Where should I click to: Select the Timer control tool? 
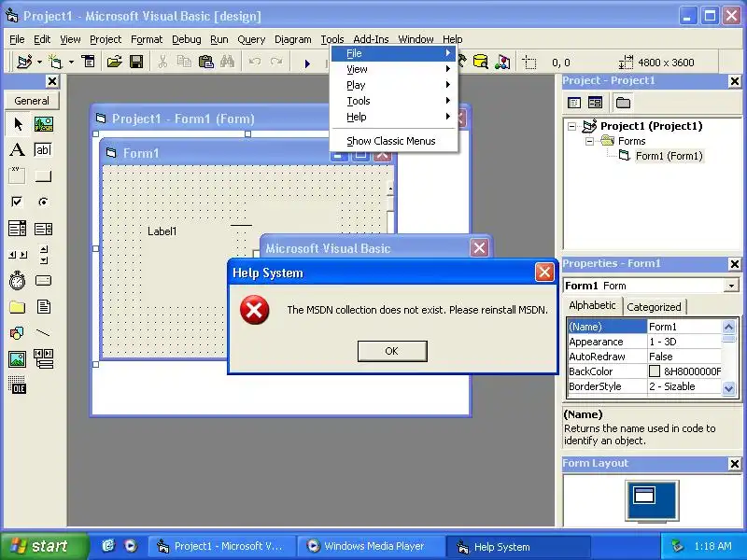tap(18, 281)
